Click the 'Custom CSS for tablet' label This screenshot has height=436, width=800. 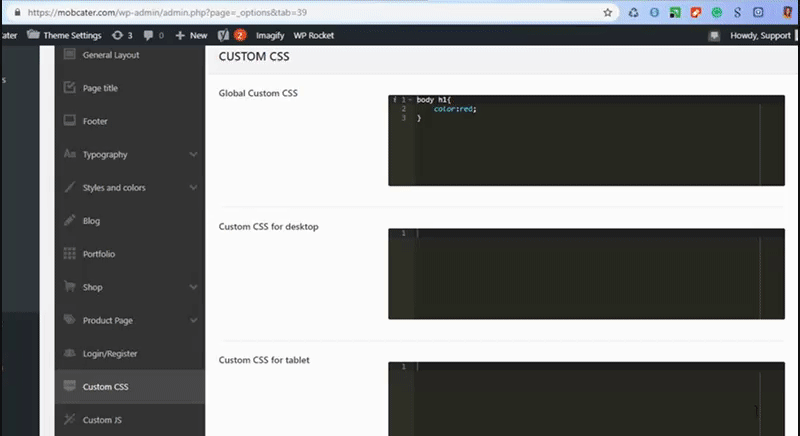[x=264, y=360]
